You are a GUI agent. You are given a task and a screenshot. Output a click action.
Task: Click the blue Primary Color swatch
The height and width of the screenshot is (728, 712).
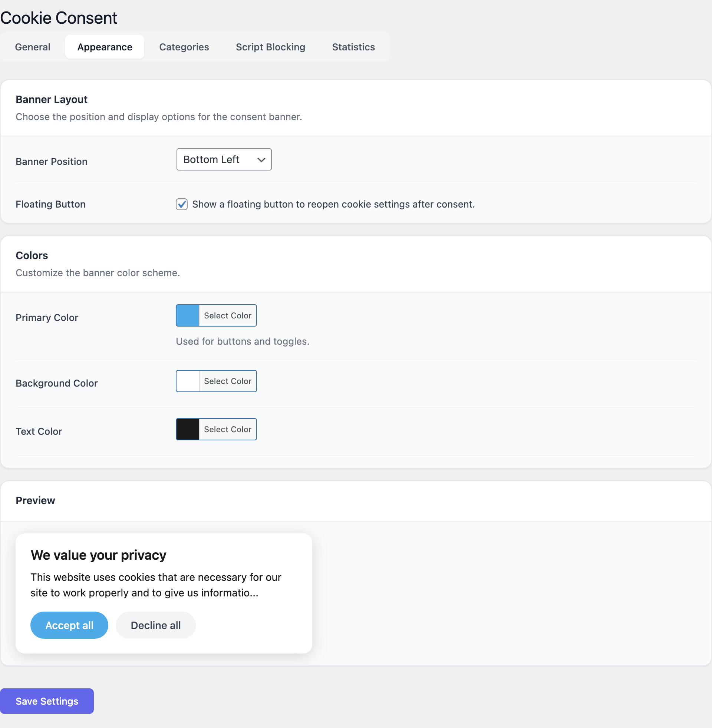pyautogui.click(x=187, y=315)
